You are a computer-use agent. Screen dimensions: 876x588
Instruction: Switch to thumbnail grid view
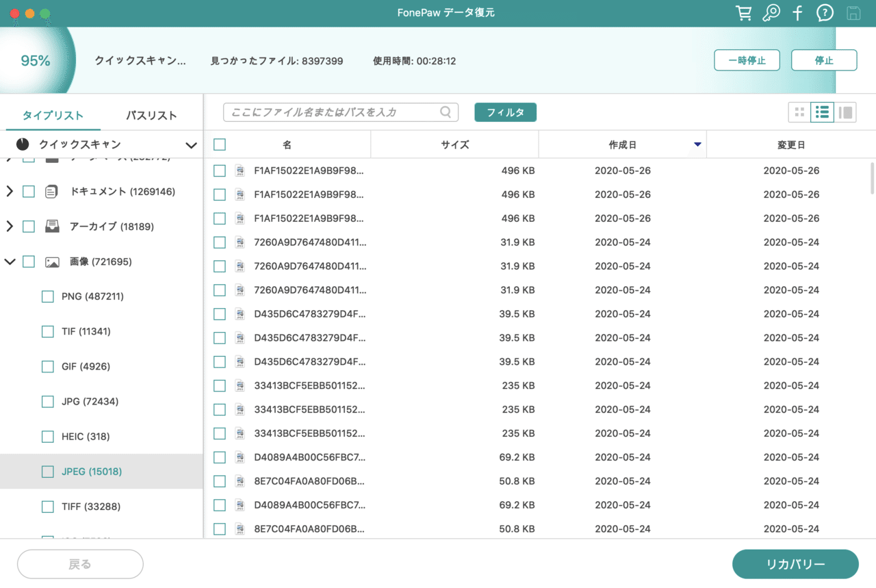pyautogui.click(x=799, y=112)
